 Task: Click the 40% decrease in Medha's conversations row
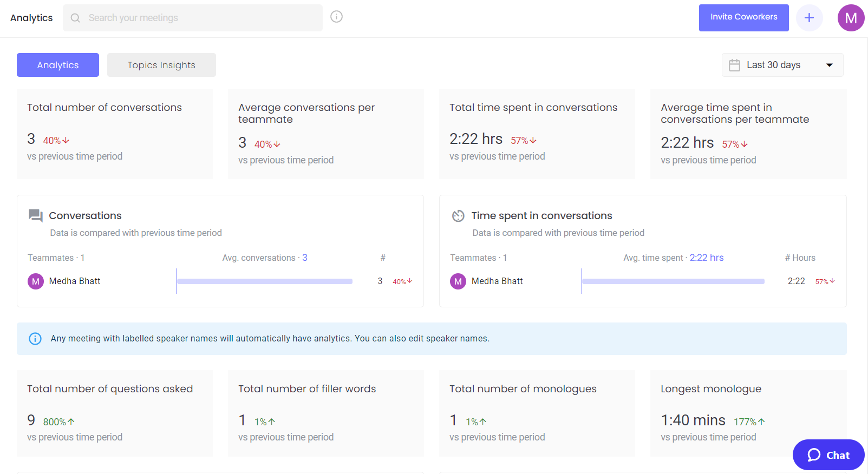point(402,281)
